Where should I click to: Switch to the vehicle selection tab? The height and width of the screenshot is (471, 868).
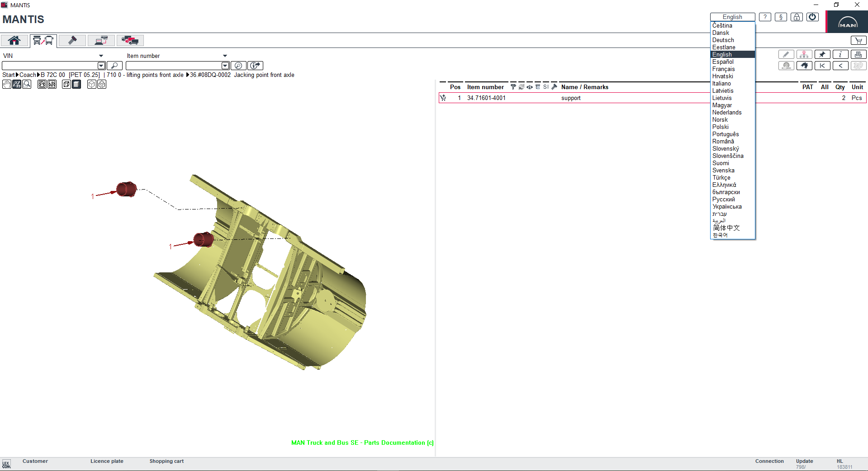click(43, 40)
